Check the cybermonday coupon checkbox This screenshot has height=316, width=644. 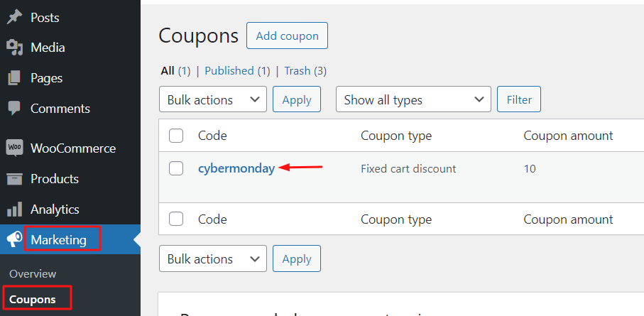(176, 169)
